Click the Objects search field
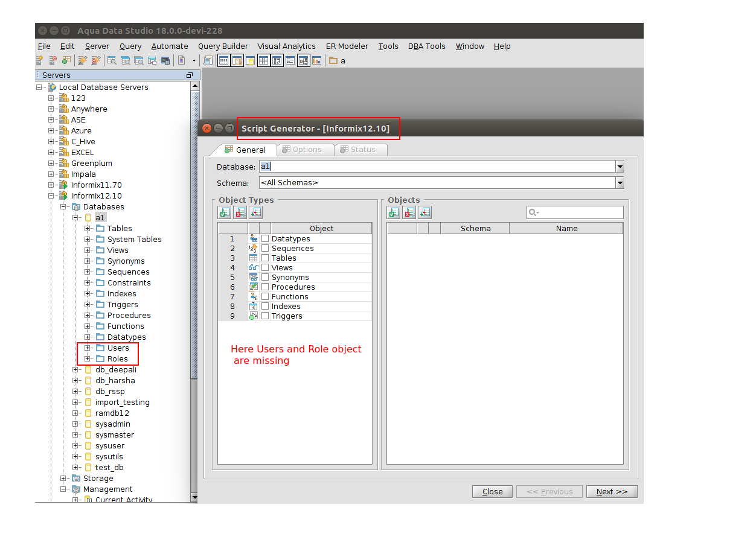This screenshot has height=554, width=756. pos(575,212)
